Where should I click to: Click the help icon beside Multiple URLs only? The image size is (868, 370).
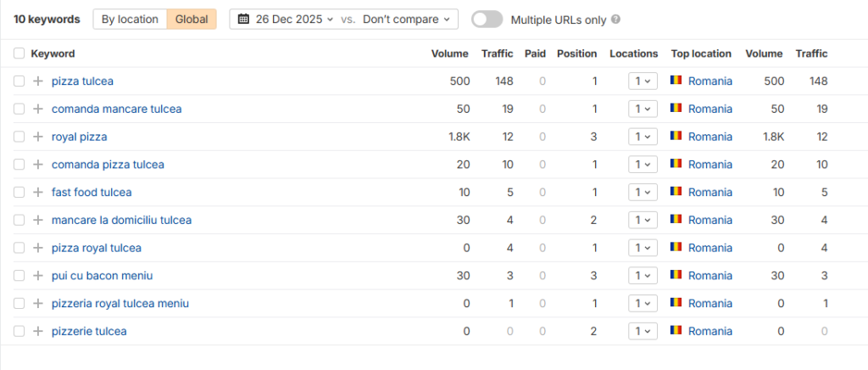tap(615, 20)
